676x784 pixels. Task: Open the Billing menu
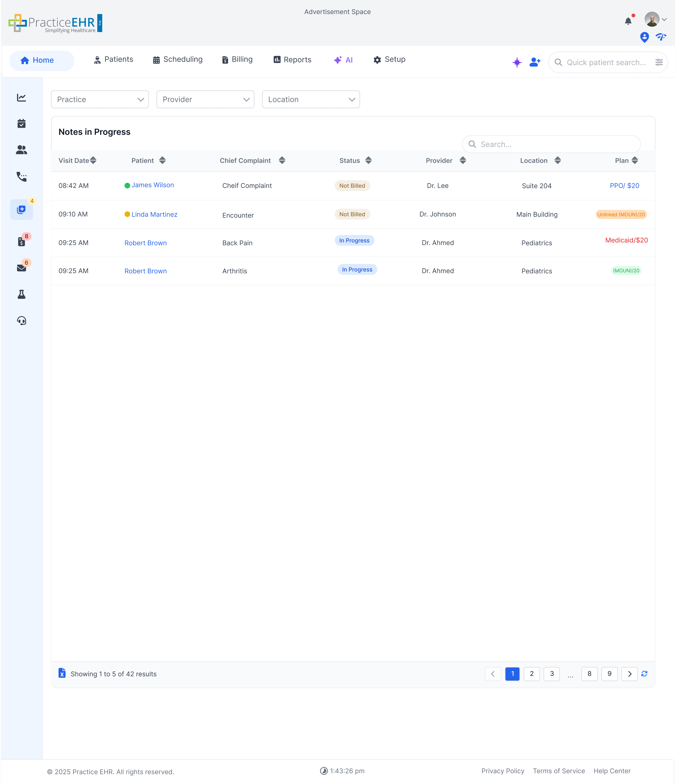coord(237,59)
